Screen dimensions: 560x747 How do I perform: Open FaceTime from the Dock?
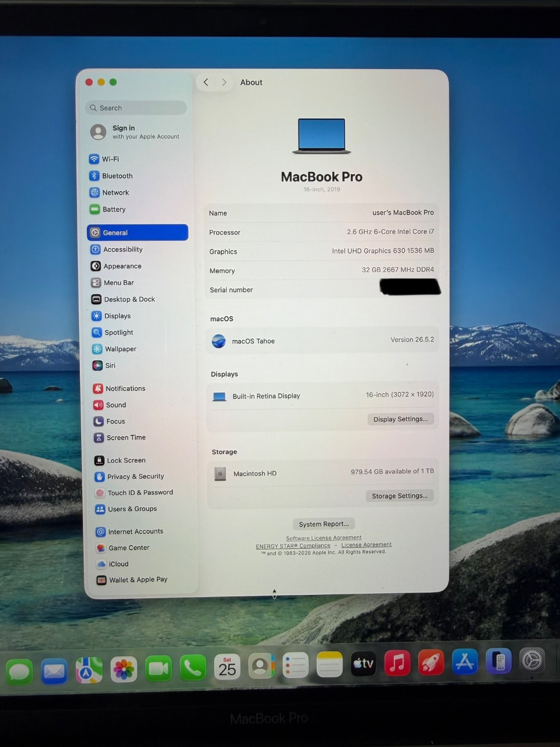[x=158, y=669]
